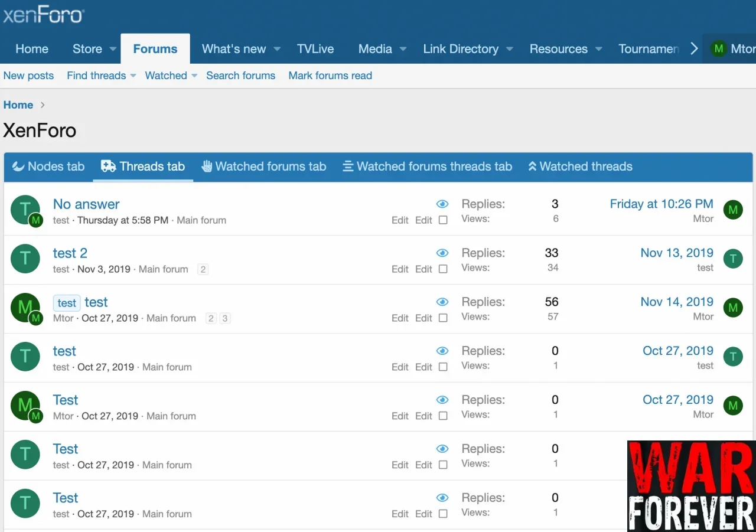Tick the checkbox in the bottom Test thread row
Viewport: 756px width, 532px height.
443,514
